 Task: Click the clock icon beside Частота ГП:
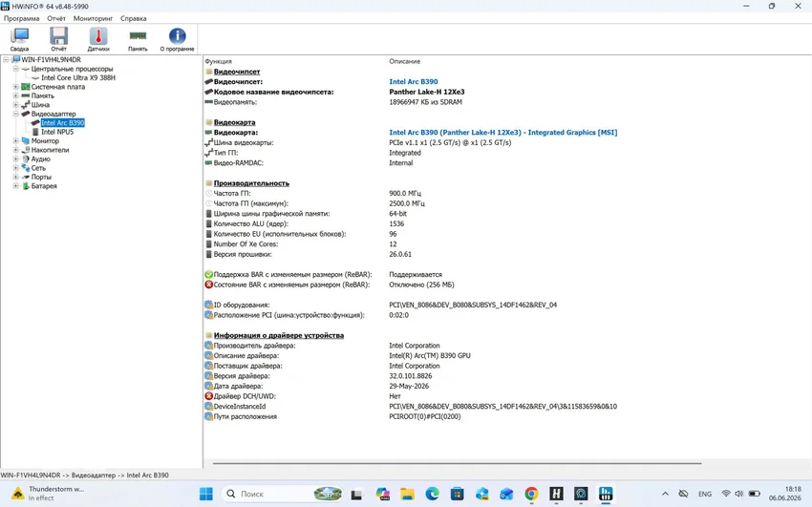click(208, 194)
